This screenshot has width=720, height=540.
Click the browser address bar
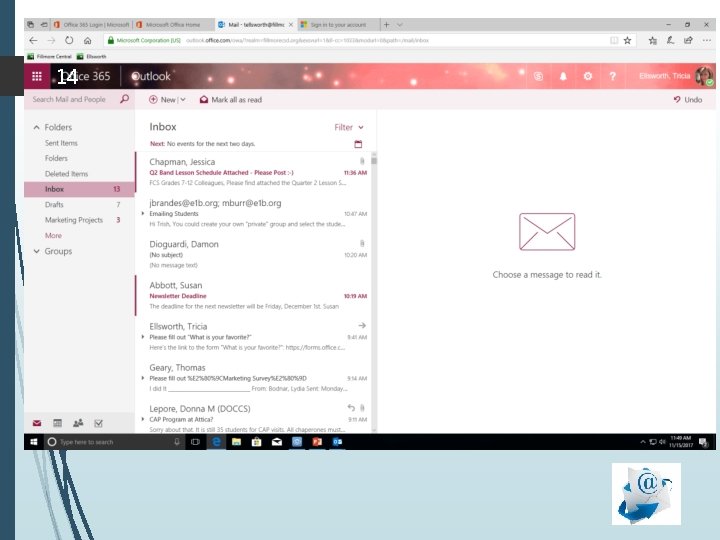358,40
